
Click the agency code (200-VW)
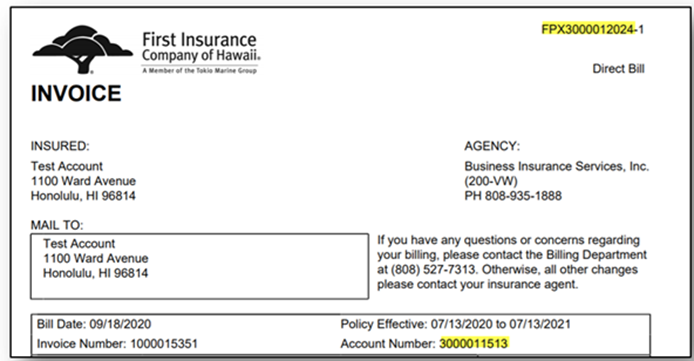click(x=491, y=181)
